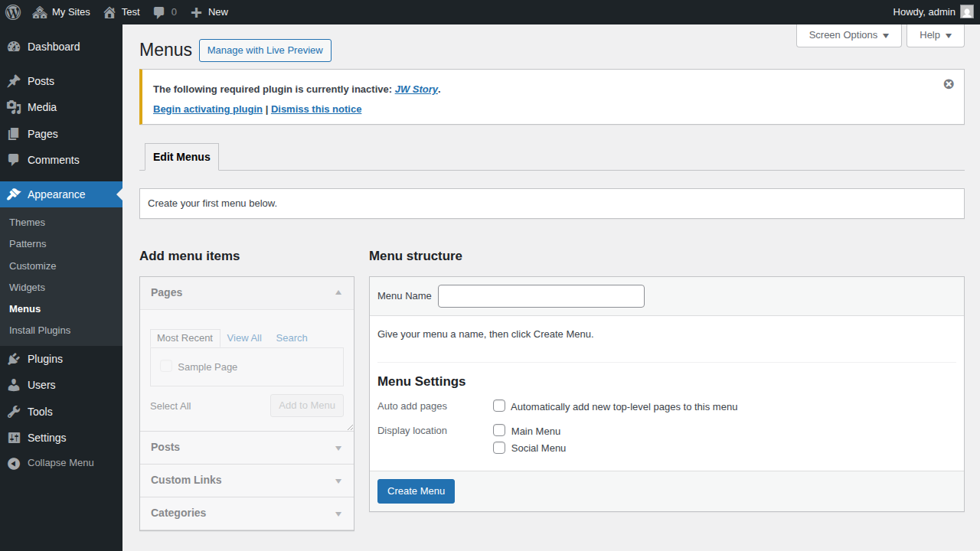
Task: Open Widgets in Appearance submenu
Action: (27, 287)
